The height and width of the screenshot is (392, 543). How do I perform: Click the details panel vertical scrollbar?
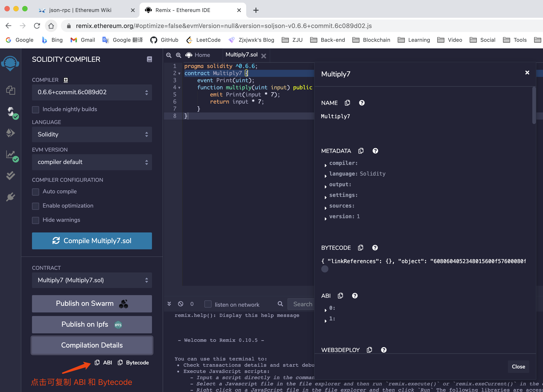(534, 105)
